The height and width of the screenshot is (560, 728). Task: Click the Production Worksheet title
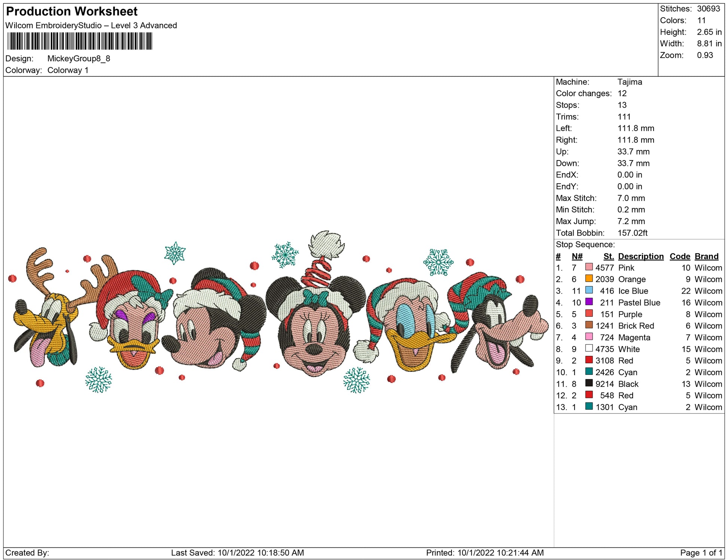click(x=72, y=12)
